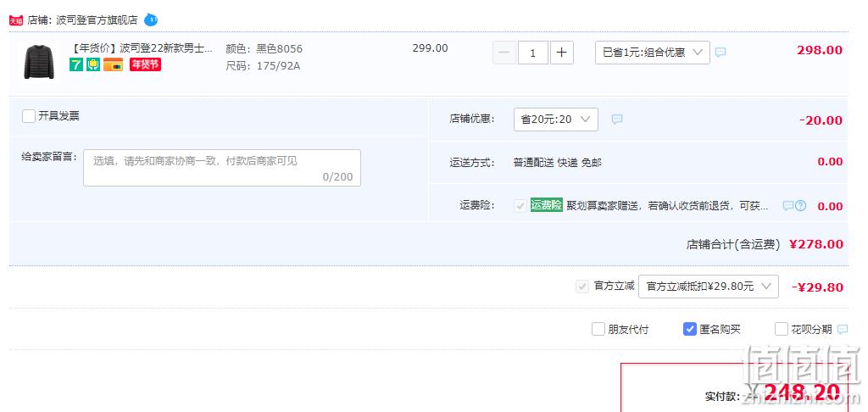Toggle the 官方立减 checkbox
The width and height of the screenshot is (868, 412).
pos(581,287)
